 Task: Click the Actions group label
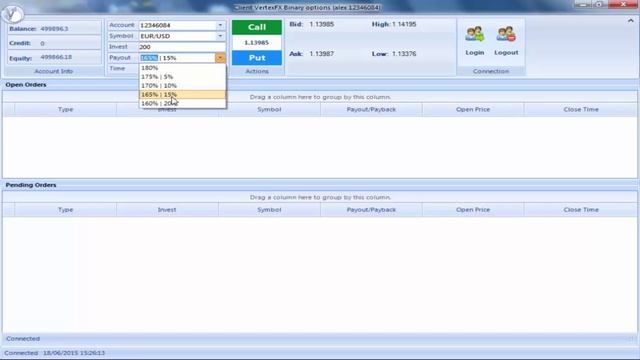click(x=257, y=71)
